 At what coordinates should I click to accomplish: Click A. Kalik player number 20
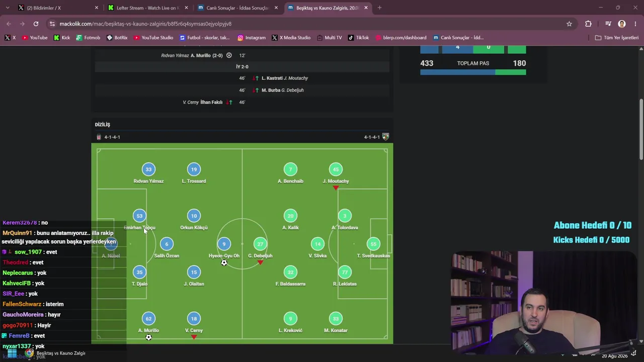pyautogui.click(x=290, y=216)
